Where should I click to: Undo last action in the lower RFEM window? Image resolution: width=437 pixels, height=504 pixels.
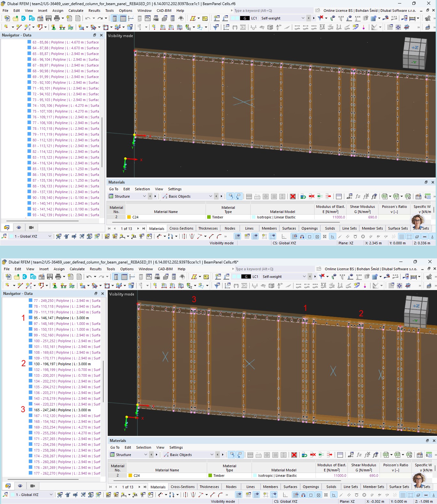coord(89,277)
